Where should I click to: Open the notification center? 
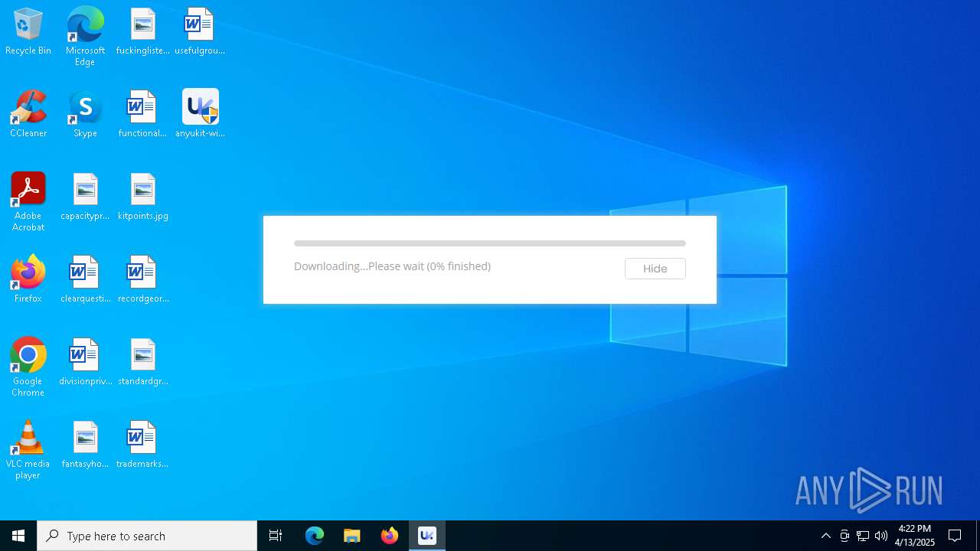955,536
